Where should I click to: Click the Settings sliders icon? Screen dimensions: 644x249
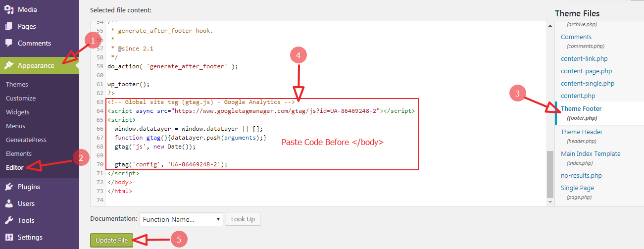9,237
